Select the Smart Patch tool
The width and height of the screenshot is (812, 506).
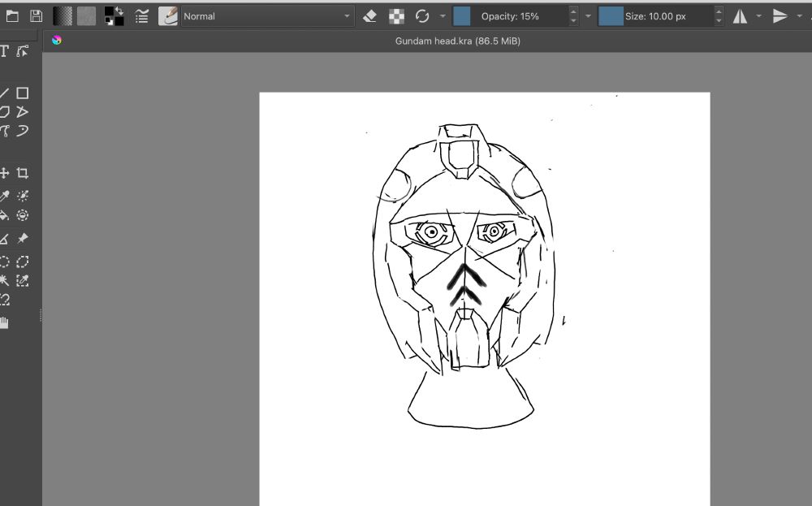click(x=22, y=215)
